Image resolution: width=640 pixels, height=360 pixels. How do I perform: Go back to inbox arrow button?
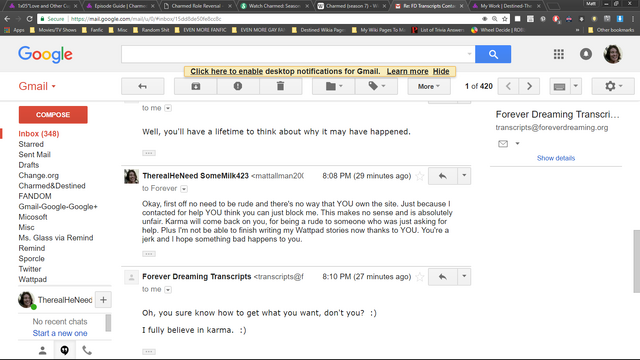pyautogui.click(x=142, y=86)
